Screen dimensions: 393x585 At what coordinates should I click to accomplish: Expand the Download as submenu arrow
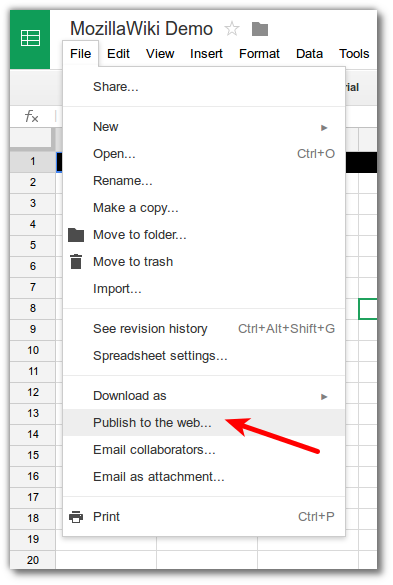(324, 397)
